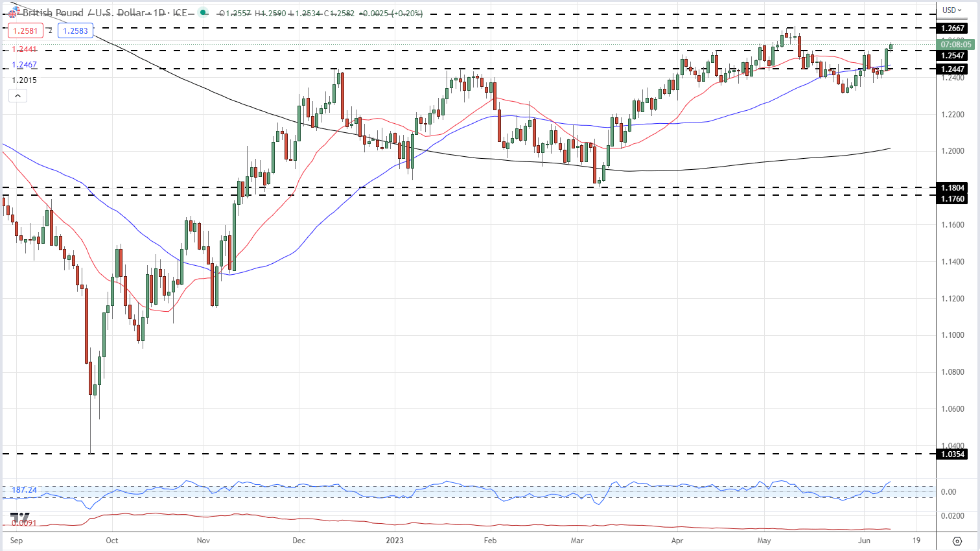Click the black 1.2015 moving average value
Screen dimensions: 980x551
click(x=25, y=80)
